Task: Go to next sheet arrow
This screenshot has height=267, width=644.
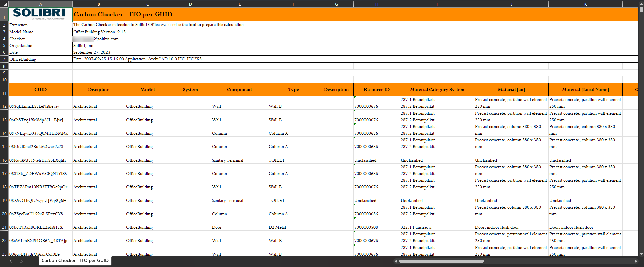Action: click(22, 261)
